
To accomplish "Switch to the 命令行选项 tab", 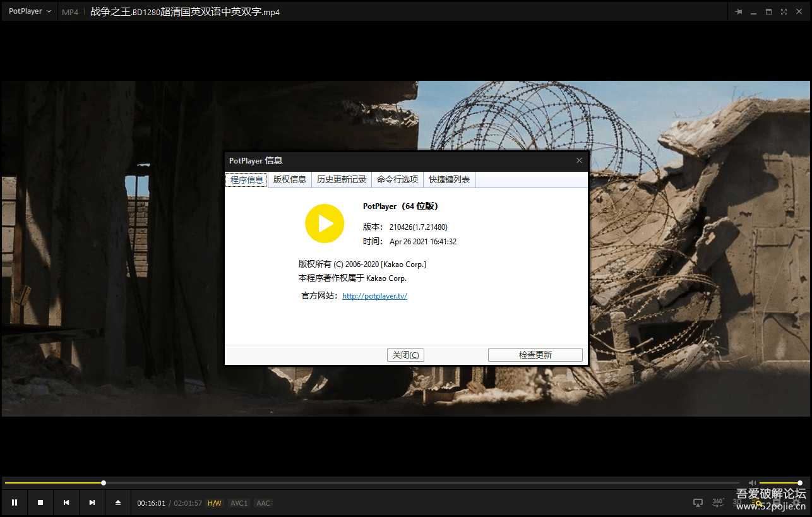I will point(397,179).
